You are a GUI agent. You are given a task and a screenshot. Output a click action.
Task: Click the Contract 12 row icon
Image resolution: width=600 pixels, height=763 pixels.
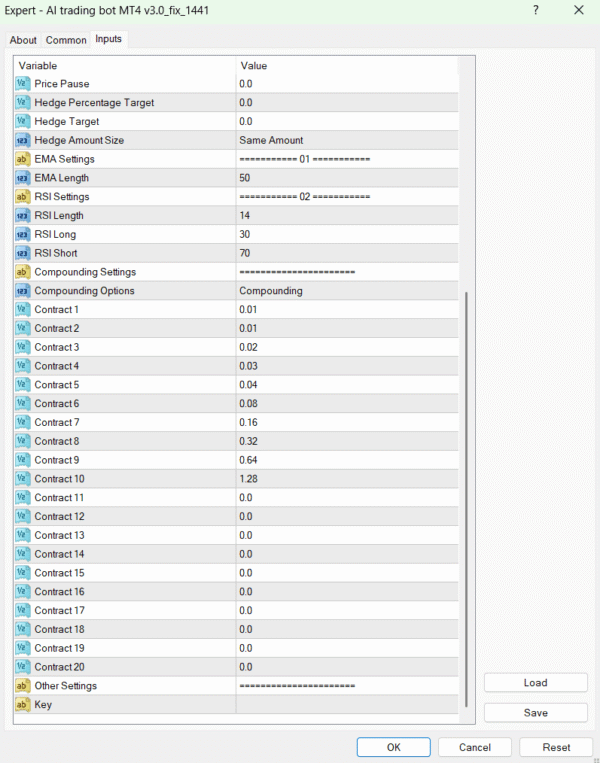point(22,516)
